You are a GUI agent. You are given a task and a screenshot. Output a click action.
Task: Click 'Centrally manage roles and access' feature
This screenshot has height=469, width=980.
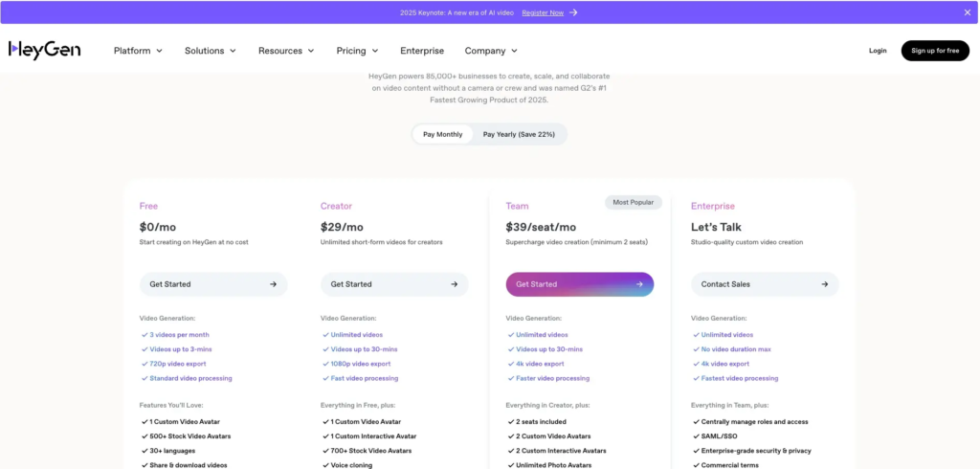[754, 421]
